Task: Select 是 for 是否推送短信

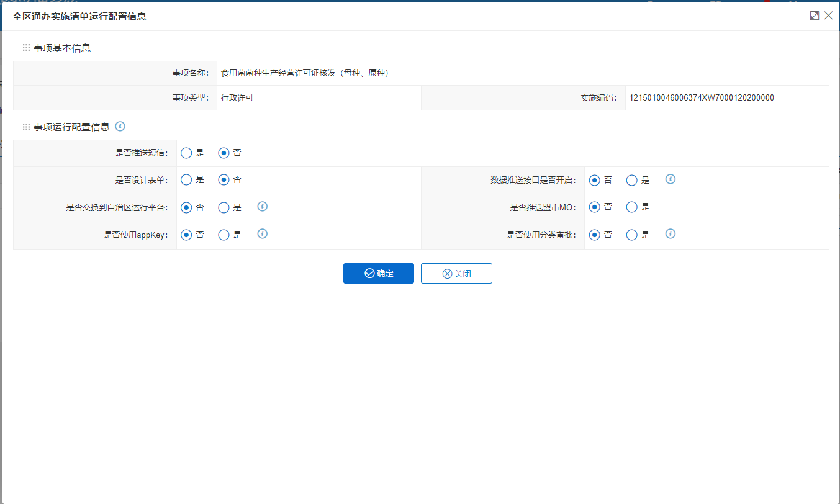Action: (186, 153)
